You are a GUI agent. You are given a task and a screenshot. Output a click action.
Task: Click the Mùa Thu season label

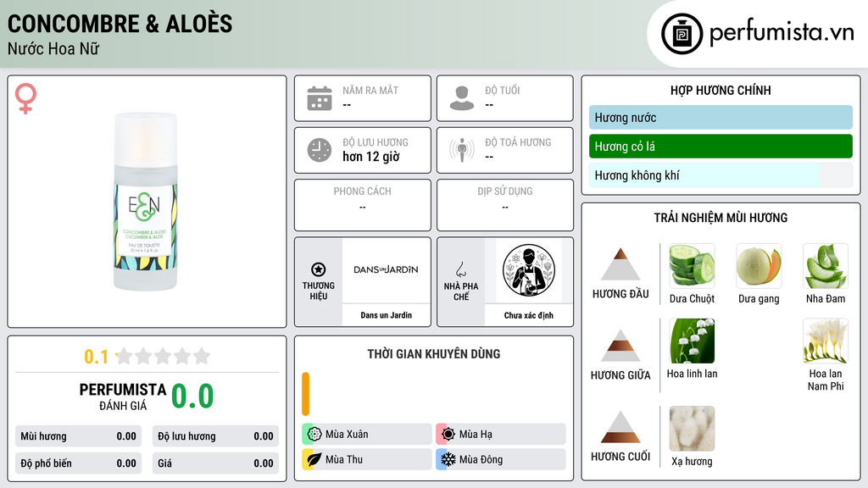[344, 459]
